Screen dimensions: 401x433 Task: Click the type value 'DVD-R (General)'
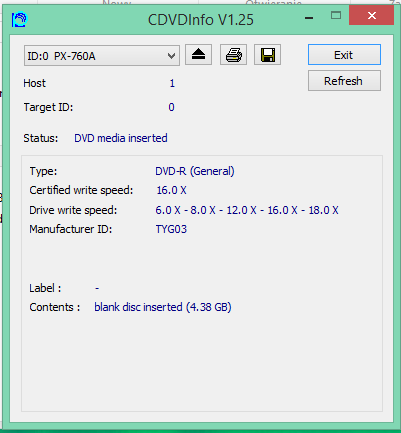click(195, 171)
